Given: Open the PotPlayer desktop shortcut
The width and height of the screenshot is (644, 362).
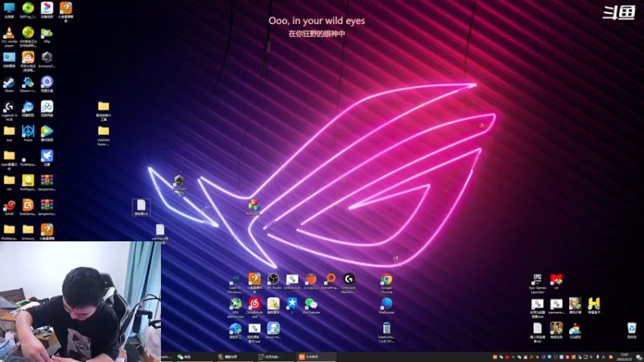Looking at the screenshot, I should (x=28, y=183).
